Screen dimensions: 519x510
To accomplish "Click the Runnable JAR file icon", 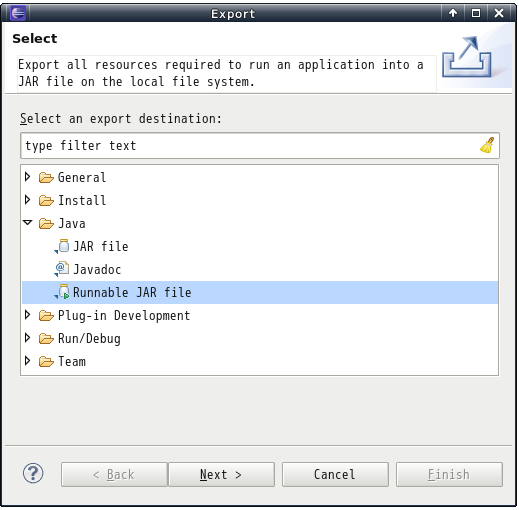I will click(62, 292).
